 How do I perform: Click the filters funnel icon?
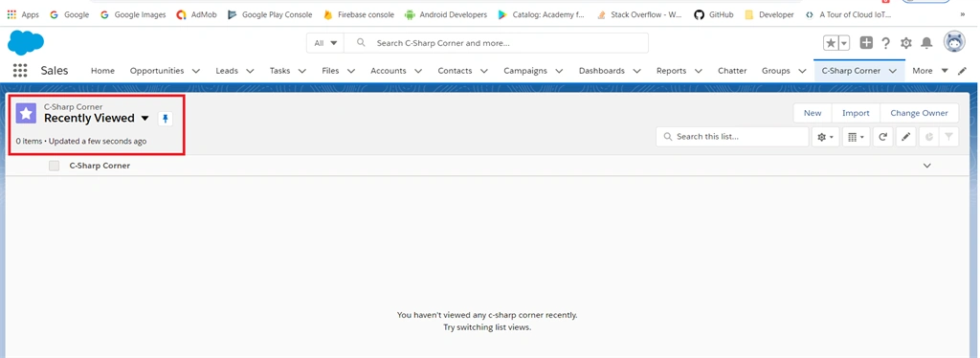948,136
